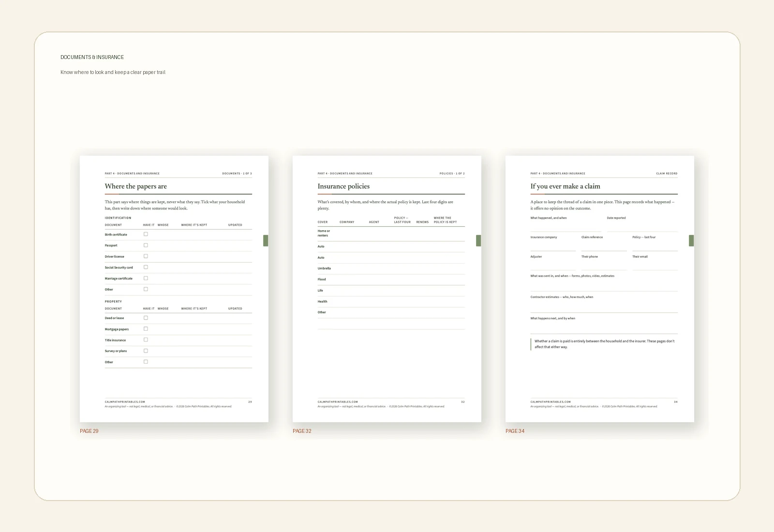Tick the Survey or plans checkbox
Viewport: 774px width, 532px height.
pyautogui.click(x=146, y=351)
